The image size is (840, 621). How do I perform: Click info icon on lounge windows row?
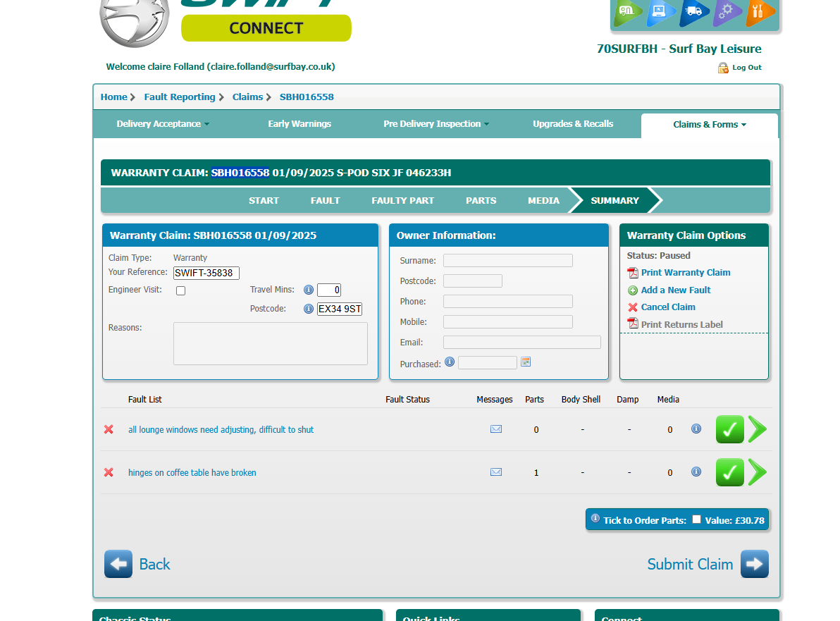pyautogui.click(x=696, y=429)
